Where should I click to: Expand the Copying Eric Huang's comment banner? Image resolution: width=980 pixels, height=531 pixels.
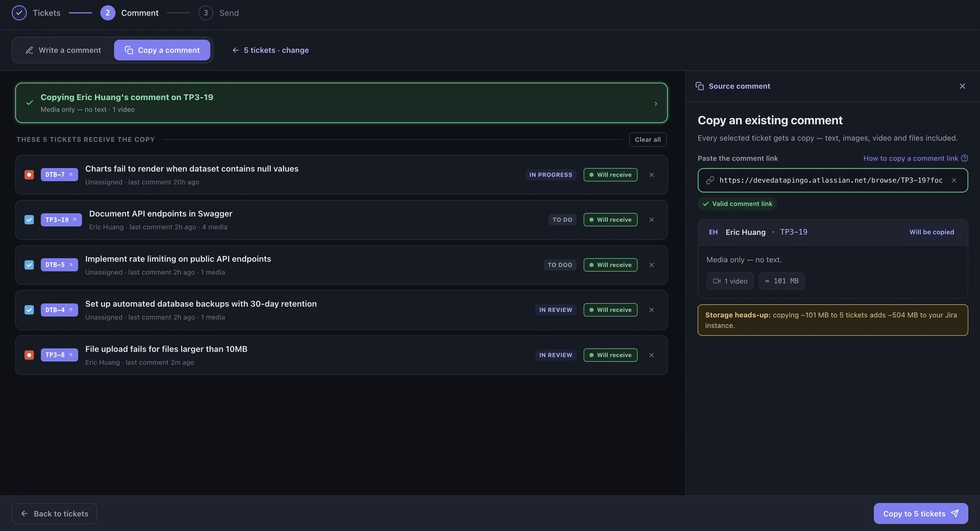341,103
